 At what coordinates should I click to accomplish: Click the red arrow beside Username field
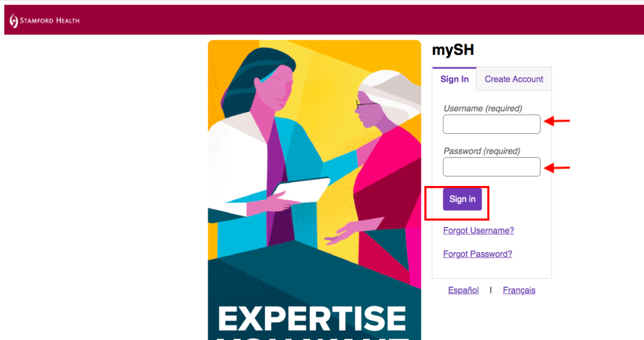[557, 121]
